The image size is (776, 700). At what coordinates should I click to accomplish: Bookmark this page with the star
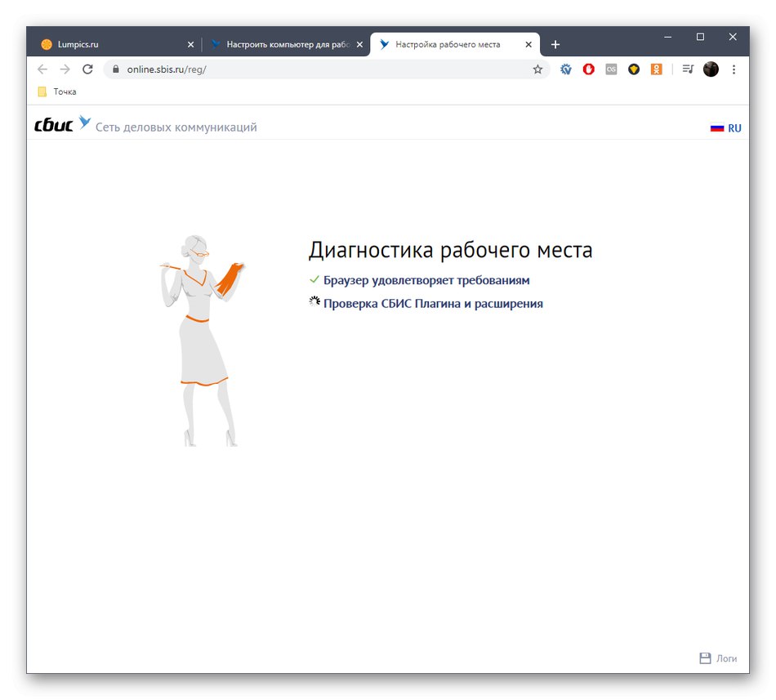[537, 69]
